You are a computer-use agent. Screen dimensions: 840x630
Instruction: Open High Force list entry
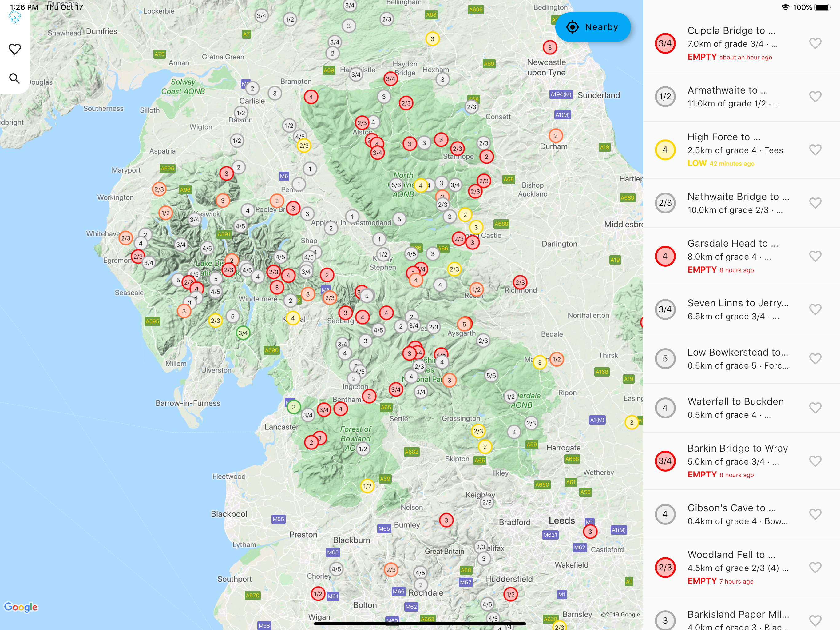point(741,150)
